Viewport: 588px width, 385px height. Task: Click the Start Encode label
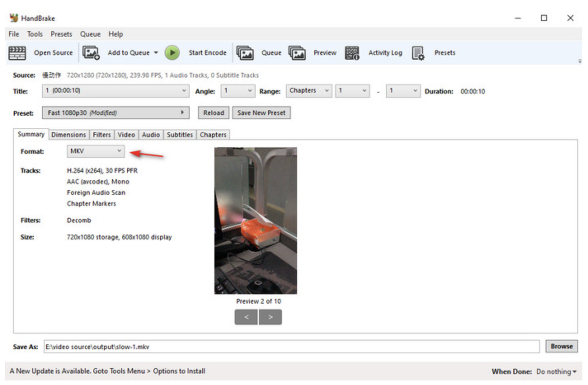click(208, 53)
